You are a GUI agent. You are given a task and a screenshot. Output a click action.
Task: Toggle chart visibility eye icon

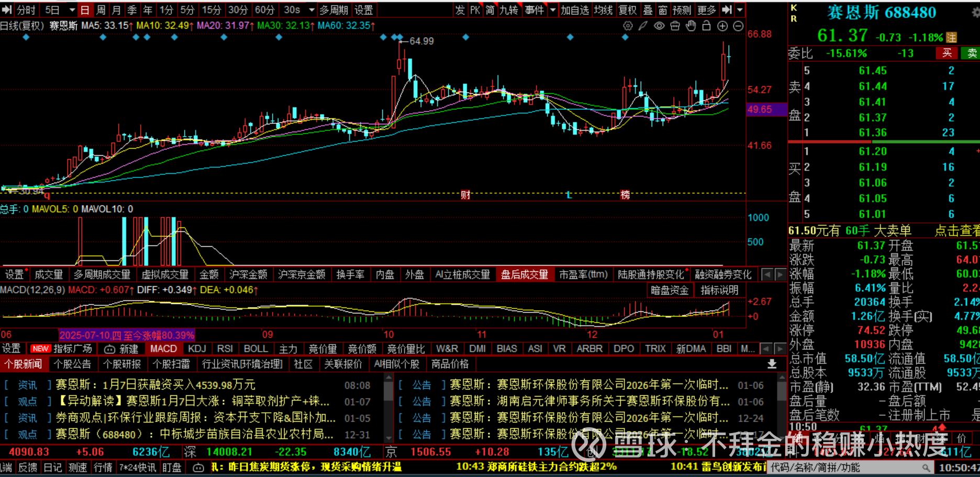click(659, 26)
